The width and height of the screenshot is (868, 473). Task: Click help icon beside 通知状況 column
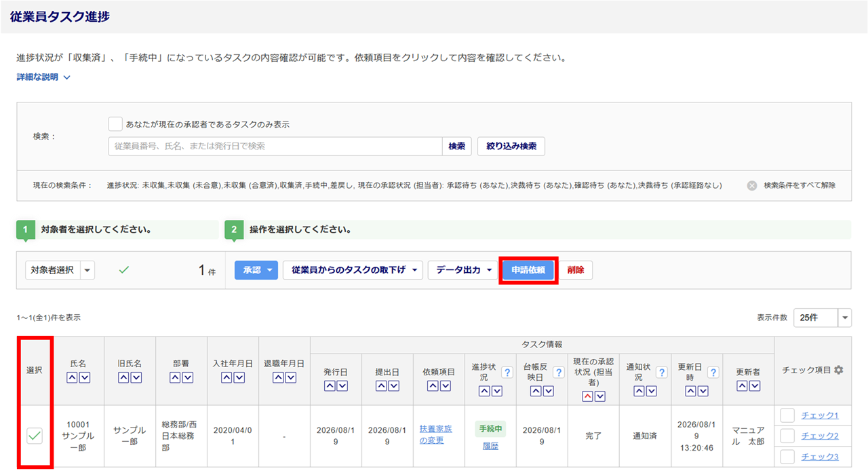point(662,372)
